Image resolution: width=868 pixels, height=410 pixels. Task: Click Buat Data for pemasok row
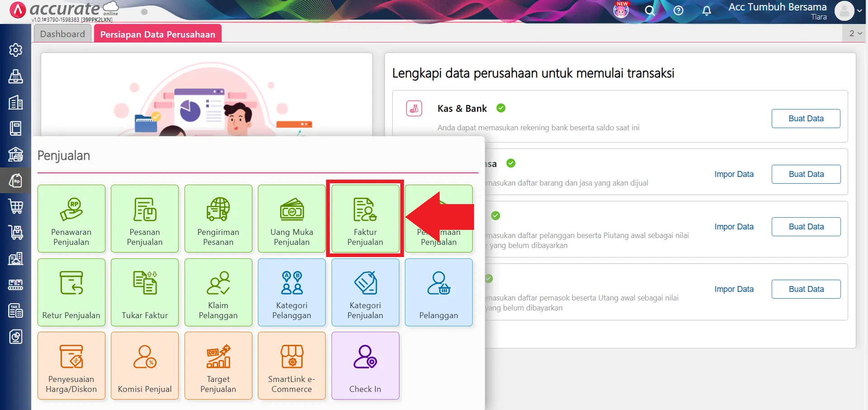[806, 289]
